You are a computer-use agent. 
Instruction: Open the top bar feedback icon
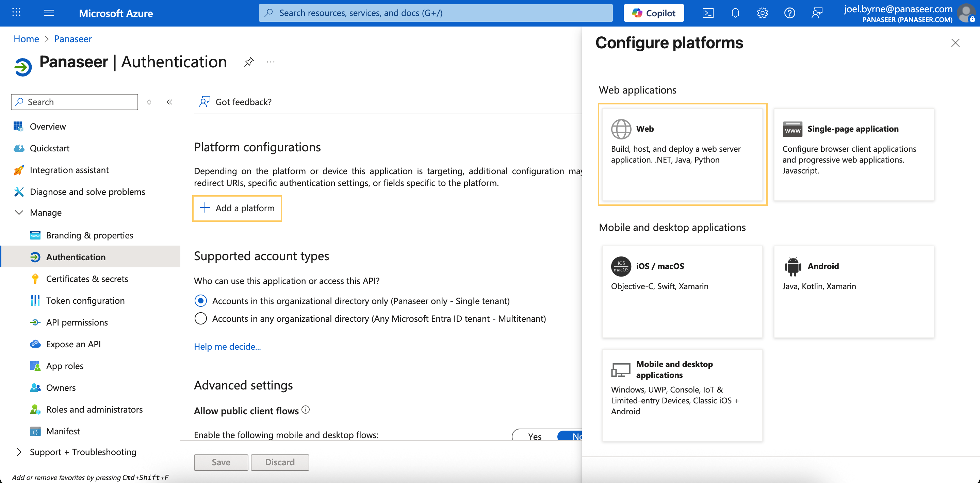point(816,13)
